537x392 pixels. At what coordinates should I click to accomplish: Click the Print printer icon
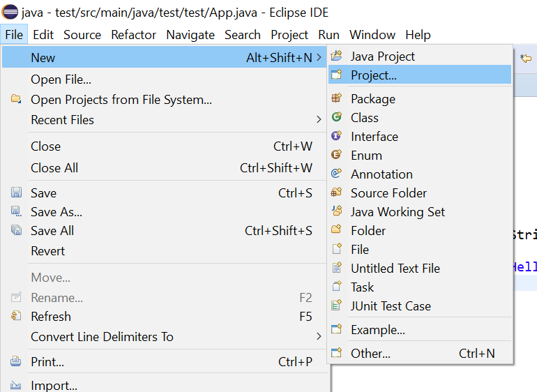16,361
